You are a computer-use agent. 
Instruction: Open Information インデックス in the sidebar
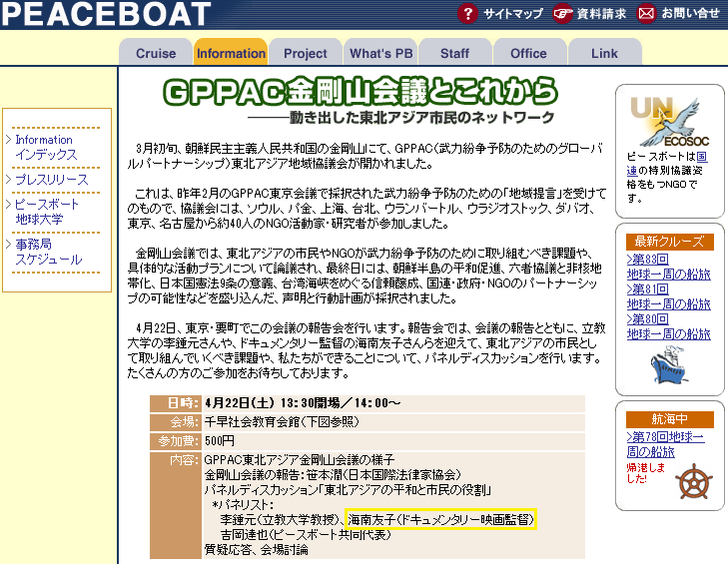tap(46, 147)
